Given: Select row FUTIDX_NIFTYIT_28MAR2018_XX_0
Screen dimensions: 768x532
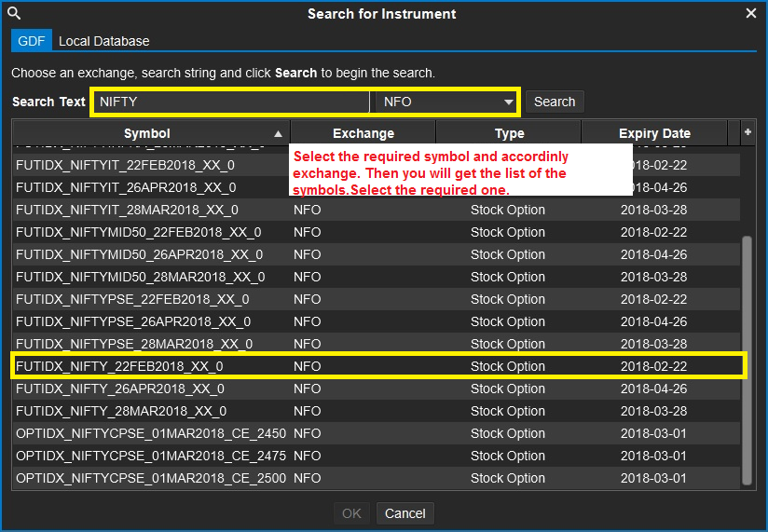Looking at the screenshot, I should coord(377,210).
